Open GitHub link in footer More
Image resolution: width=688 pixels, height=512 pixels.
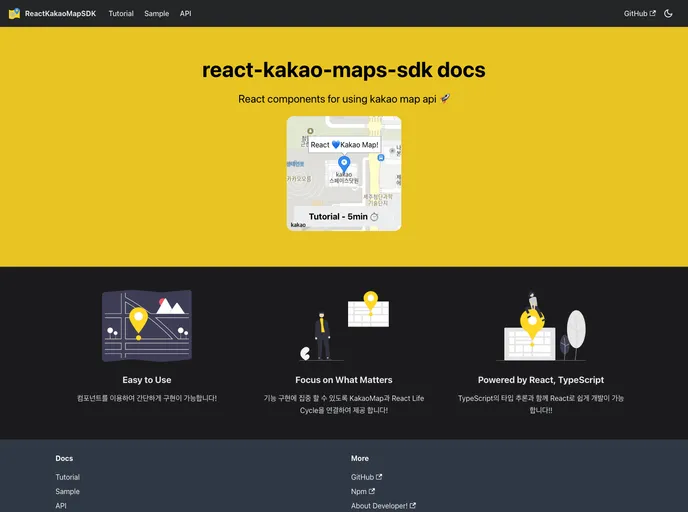point(366,477)
